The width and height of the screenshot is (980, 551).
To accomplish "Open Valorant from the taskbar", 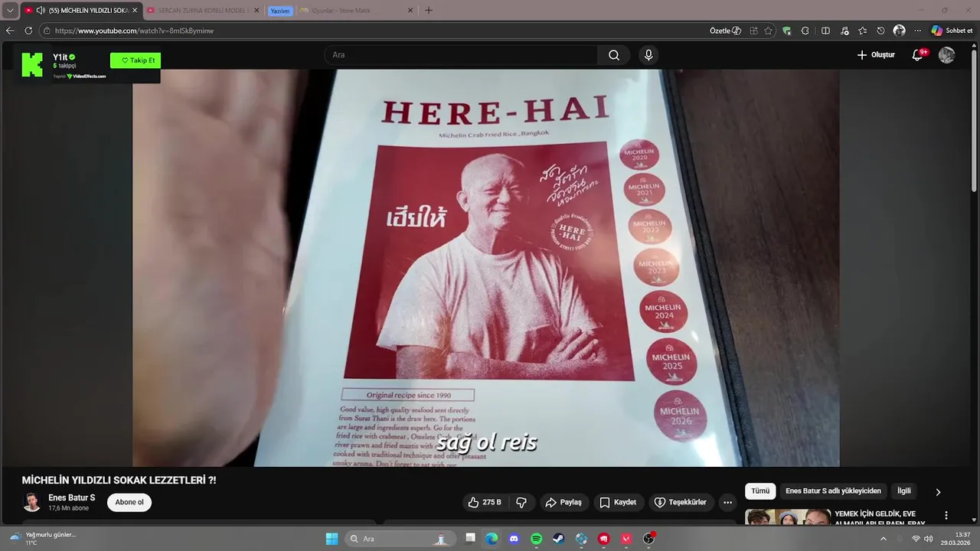I will (x=626, y=539).
